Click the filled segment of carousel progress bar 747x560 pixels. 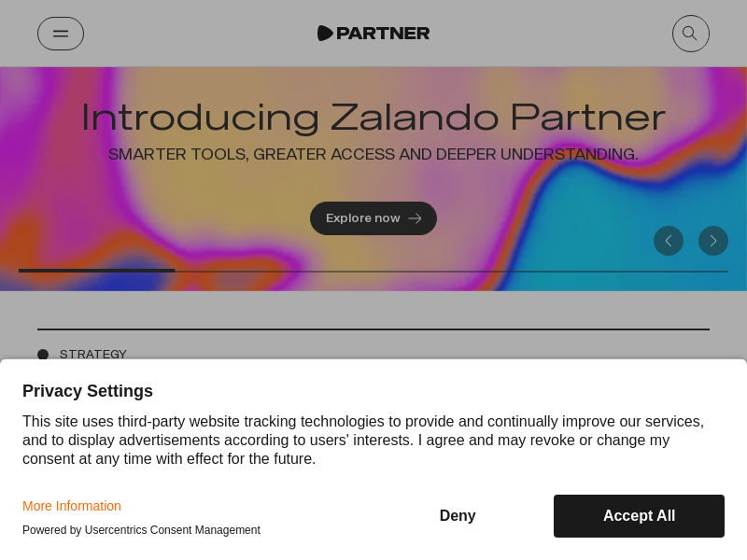[x=96, y=271]
